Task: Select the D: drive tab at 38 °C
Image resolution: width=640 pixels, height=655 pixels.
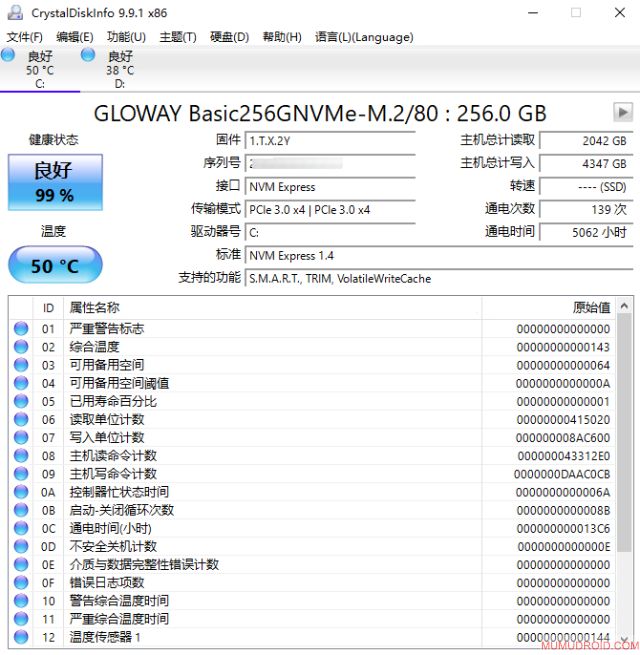Action: tap(120, 69)
